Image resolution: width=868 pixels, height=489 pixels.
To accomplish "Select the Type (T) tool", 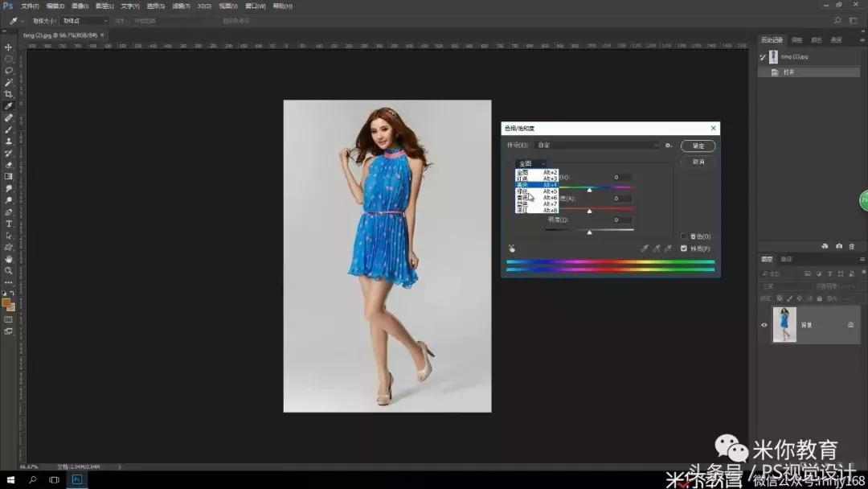I will (9, 224).
